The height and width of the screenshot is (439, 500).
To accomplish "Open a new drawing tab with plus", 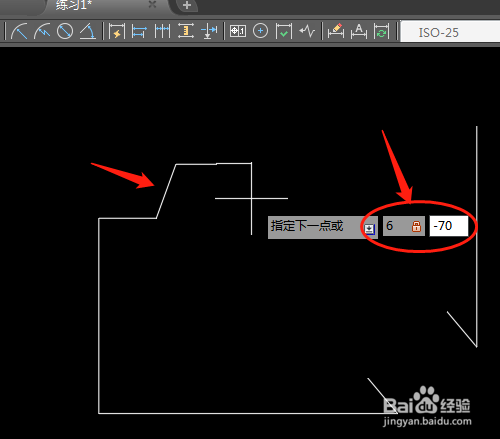I will tap(187, 5).
